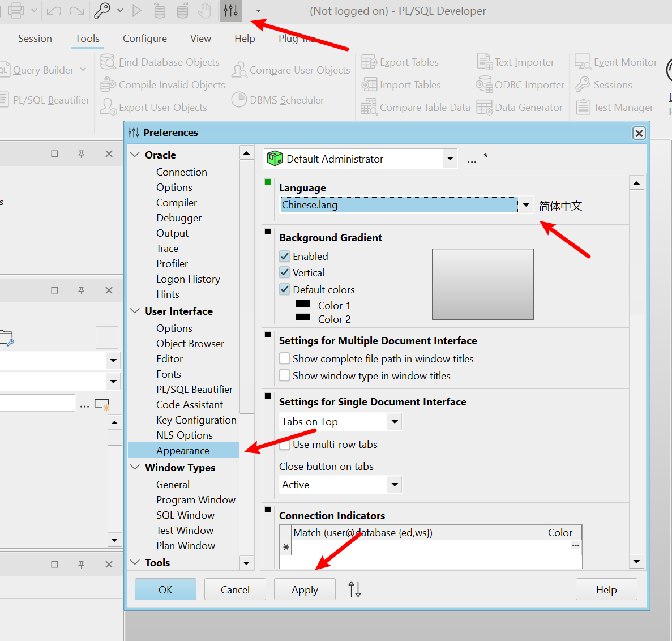
Task: Click Apply in Preferences dialog
Action: (305, 589)
